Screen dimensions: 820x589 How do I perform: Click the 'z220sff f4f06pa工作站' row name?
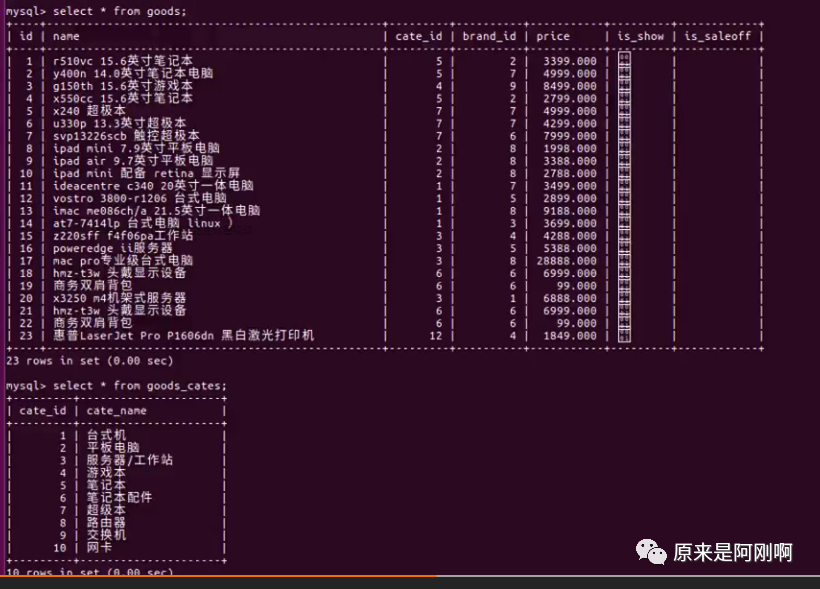pyautogui.click(x=123, y=236)
